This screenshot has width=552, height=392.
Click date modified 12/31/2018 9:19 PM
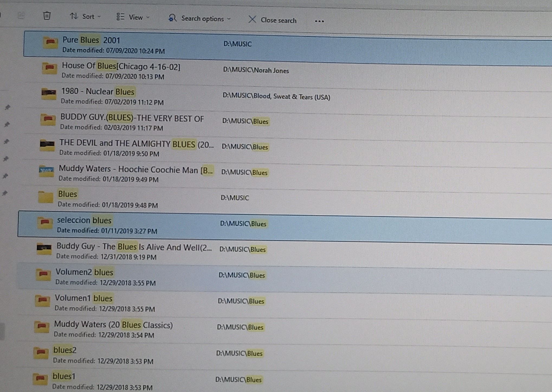coord(106,256)
